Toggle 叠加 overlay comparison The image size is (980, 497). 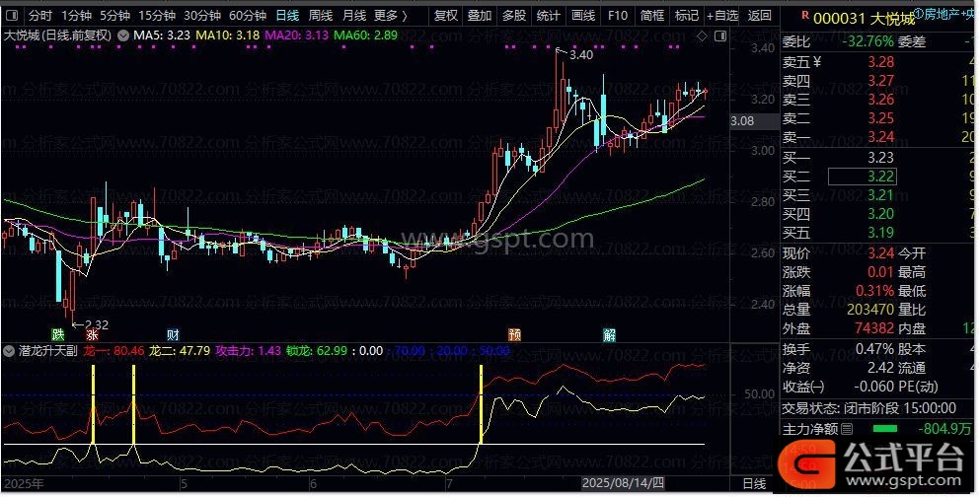[480, 15]
